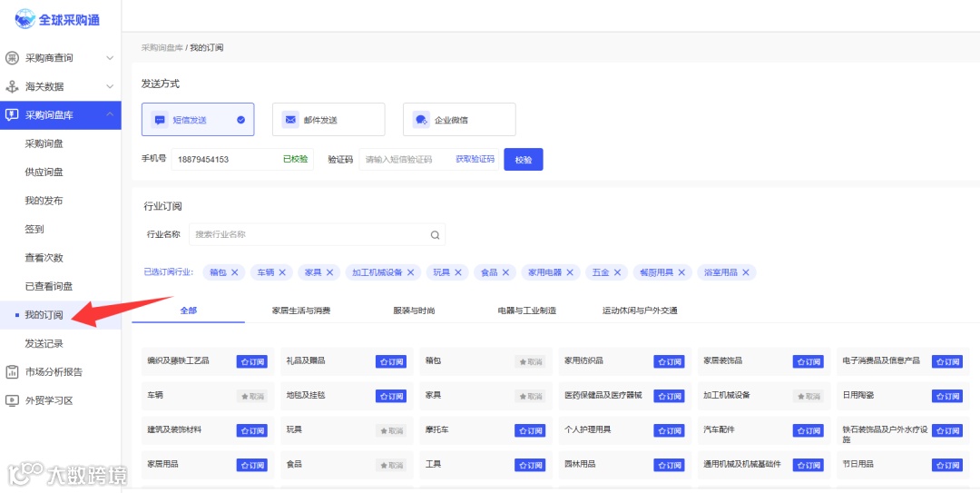Remove the 家用电器 subscribed tag

point(569,272)
